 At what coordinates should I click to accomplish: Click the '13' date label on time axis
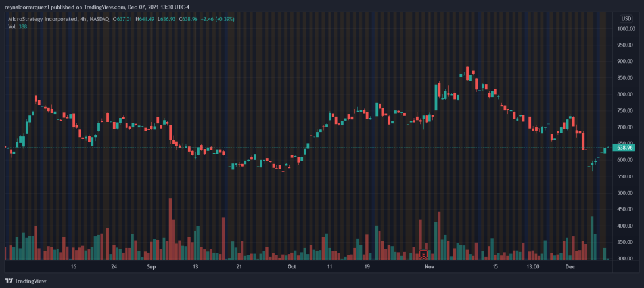(x=195, y=267)
